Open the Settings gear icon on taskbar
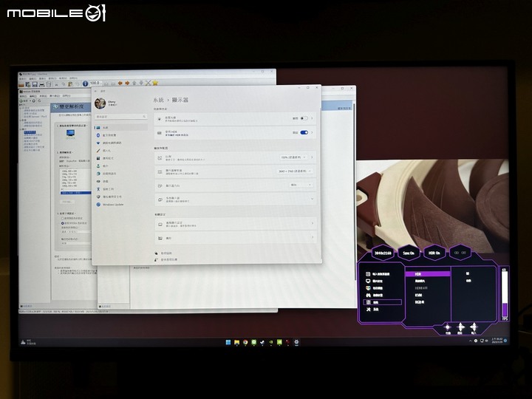The height and width of the screenshot is (399, 532). 296,342
